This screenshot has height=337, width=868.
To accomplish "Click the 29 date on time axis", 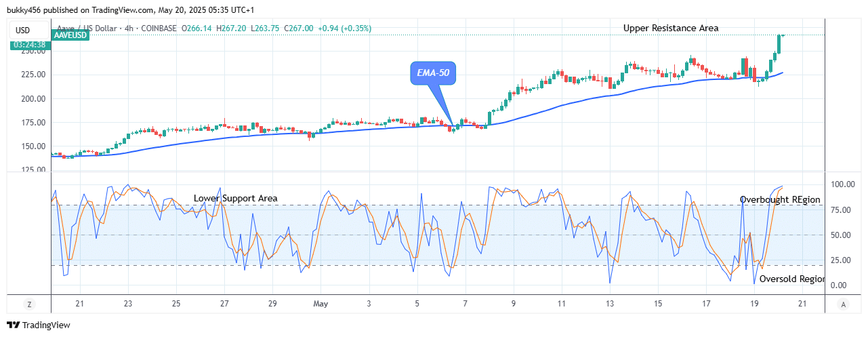I will coord(272,304).
